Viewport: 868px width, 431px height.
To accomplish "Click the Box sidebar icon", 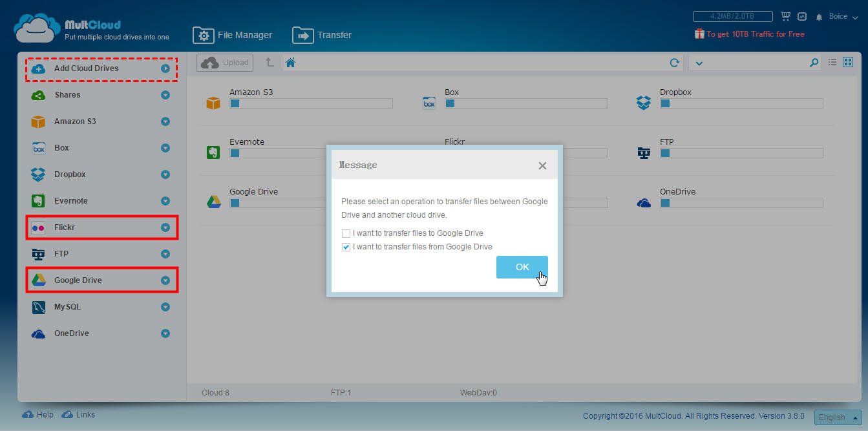I will [x=38, y=148].
